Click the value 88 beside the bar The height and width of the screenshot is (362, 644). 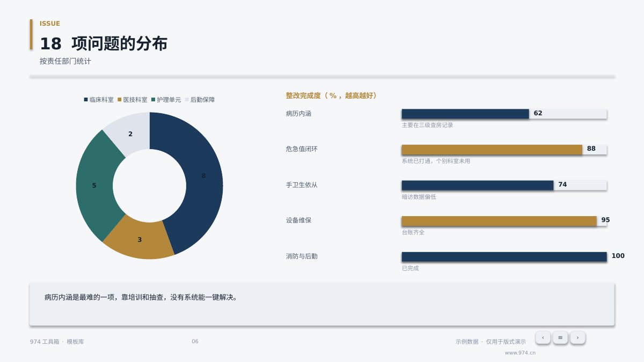pyautogui.click(x=591, y=149)
